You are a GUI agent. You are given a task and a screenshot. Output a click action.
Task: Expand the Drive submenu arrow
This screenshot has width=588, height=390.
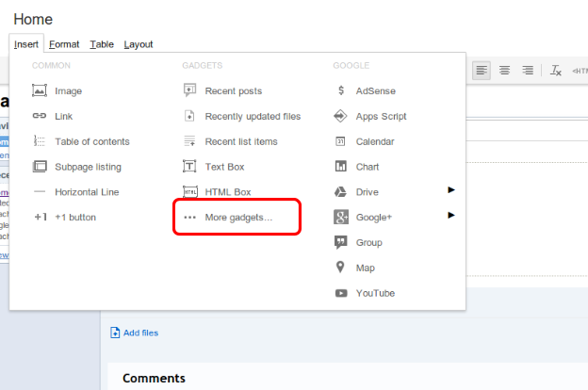451,190
